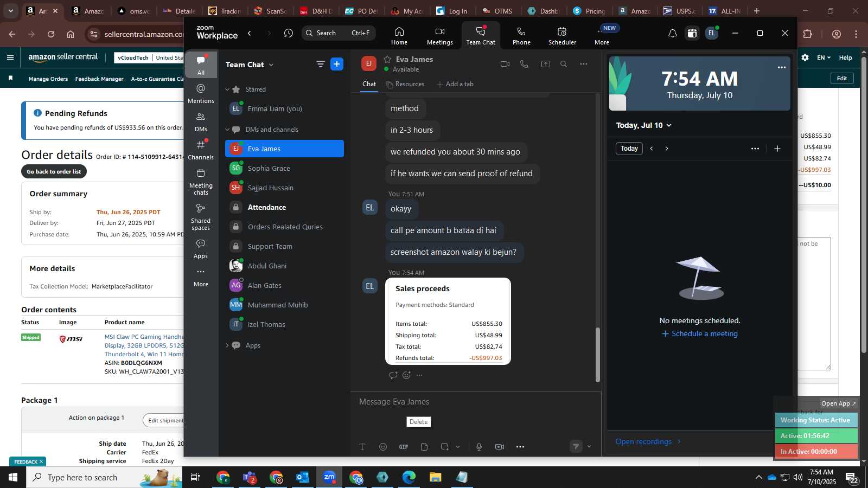Open screenshot tool dropdown arrow in composer

point(458,447)
